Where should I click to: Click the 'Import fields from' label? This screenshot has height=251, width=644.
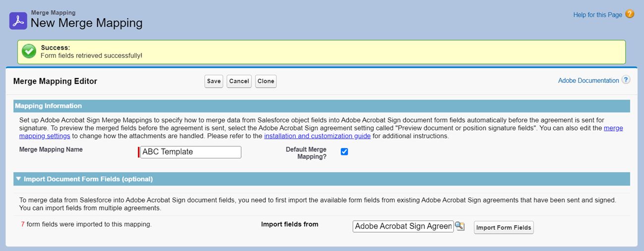pos(290,224)
